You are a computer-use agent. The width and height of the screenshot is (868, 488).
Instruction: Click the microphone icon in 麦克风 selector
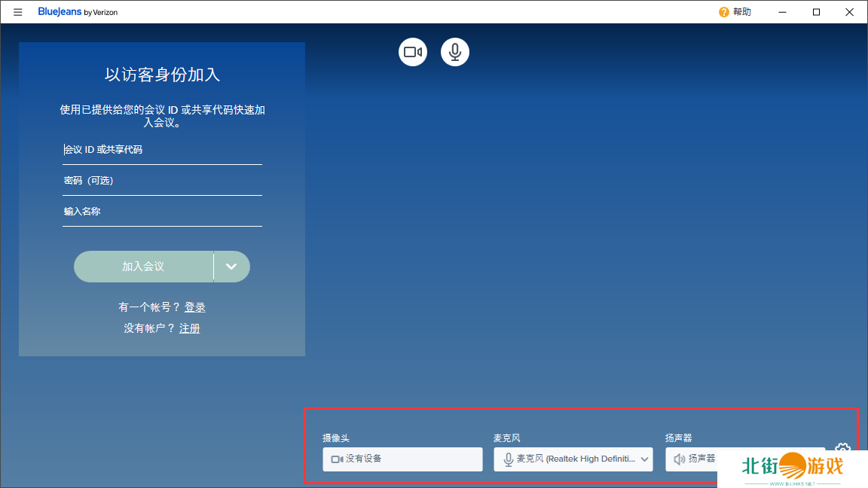pos(509,459)
